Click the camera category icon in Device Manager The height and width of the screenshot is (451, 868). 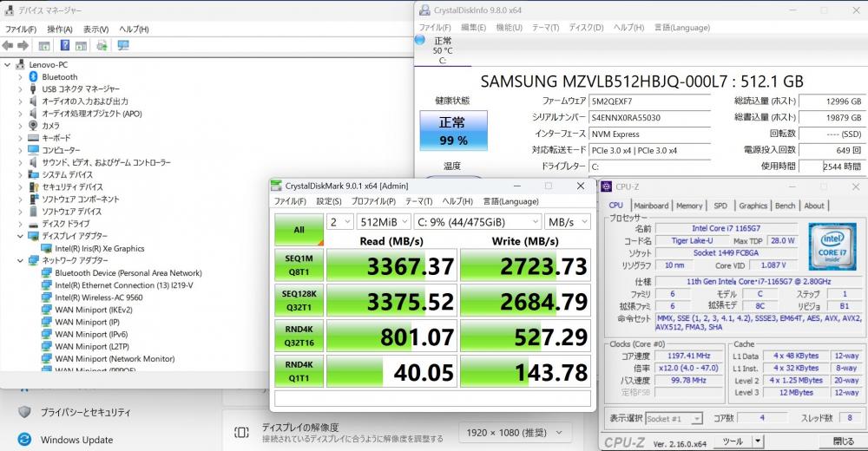point(33,126)
